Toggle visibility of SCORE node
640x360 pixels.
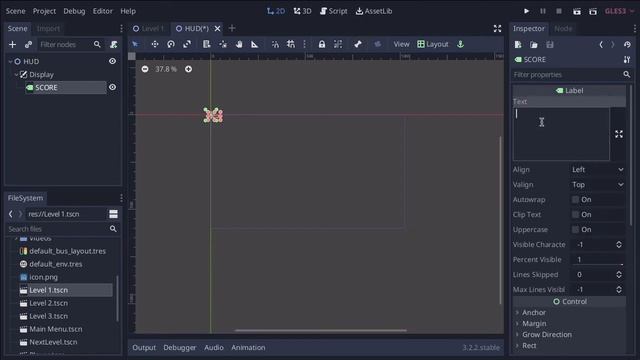pos(112,87)
